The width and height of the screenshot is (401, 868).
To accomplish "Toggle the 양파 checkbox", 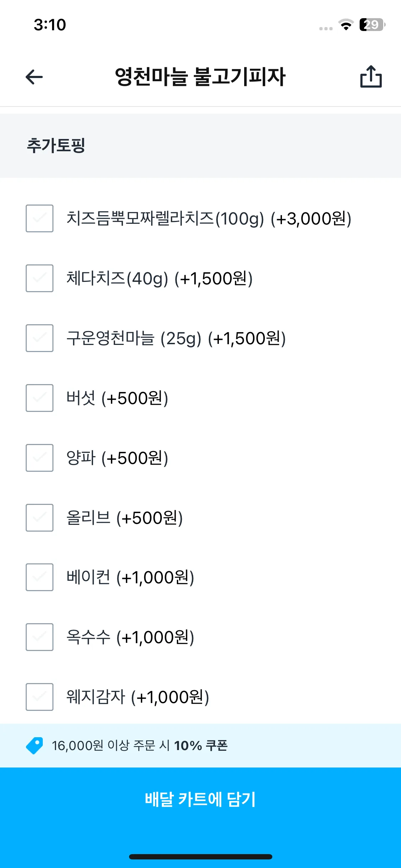I will (x=40, y=458).
